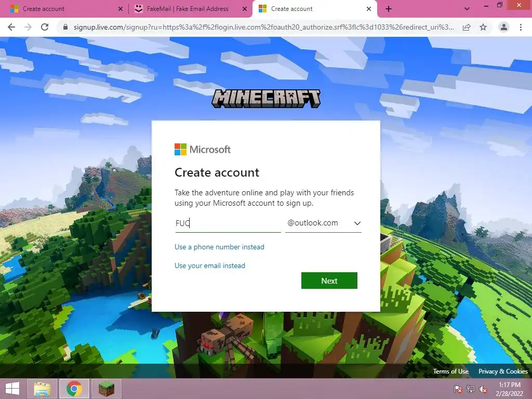Open the Privacy & Cookies link
Screen dimensions: 532x399
click(x=503, y=371)
